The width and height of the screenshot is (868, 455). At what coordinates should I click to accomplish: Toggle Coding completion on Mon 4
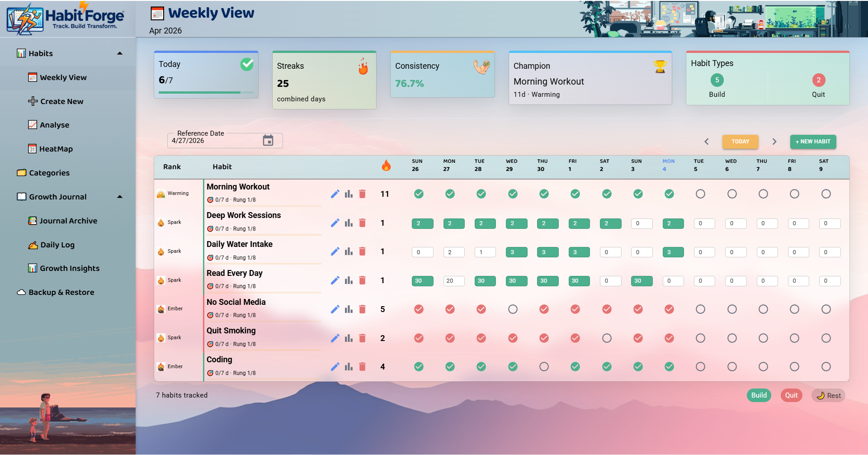pyautogui.click(x=669, y=367)
